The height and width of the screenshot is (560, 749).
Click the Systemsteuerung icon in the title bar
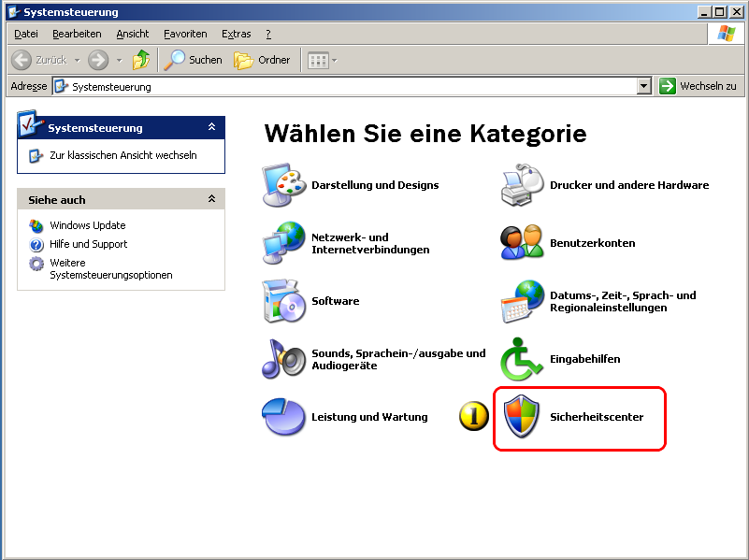click(x=14, y=12)
